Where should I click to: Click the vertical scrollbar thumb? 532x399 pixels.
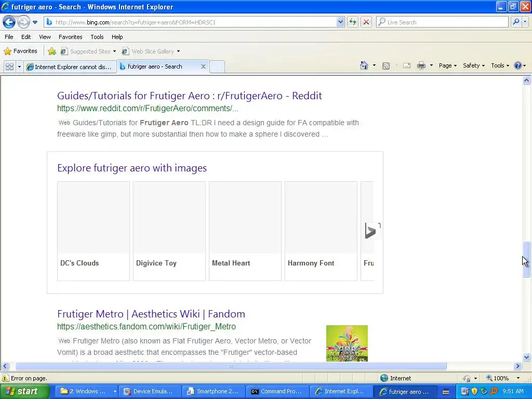point(526,260)
